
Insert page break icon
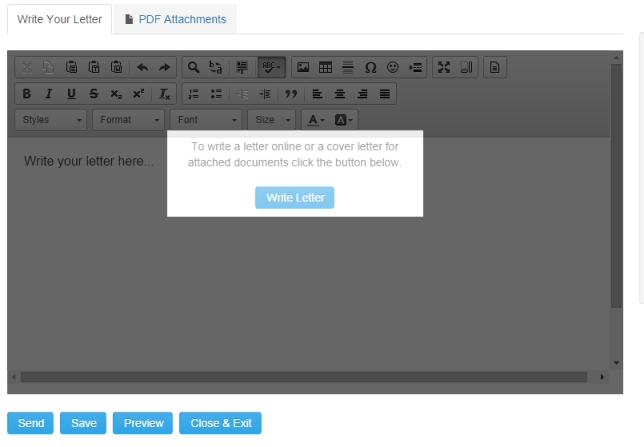[415, 67]
